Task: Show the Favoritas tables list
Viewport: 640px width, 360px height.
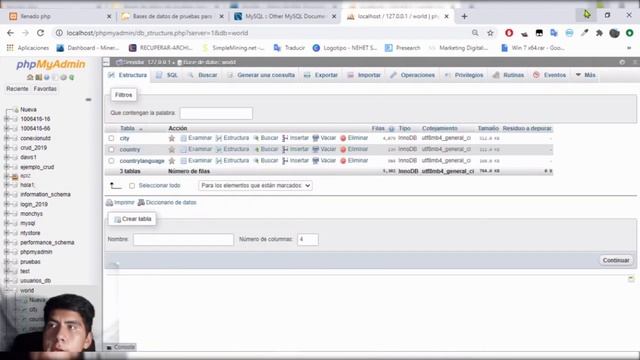Action: (x=45, y=89)
